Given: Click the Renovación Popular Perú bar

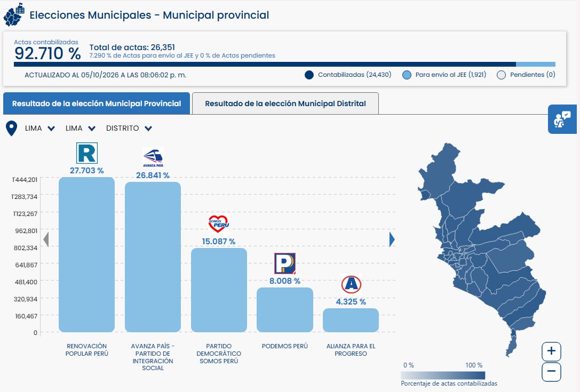Looking at the screenshot, I should click(86, 254).
